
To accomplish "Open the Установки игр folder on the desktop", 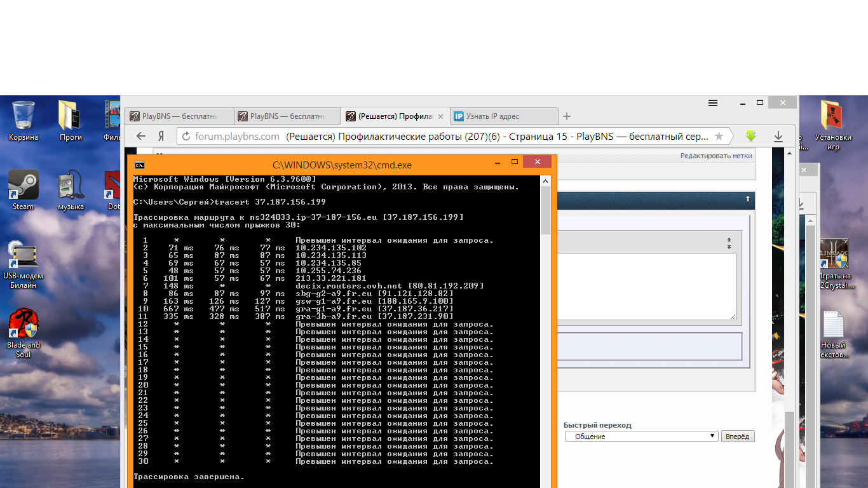I will point(833,125).
